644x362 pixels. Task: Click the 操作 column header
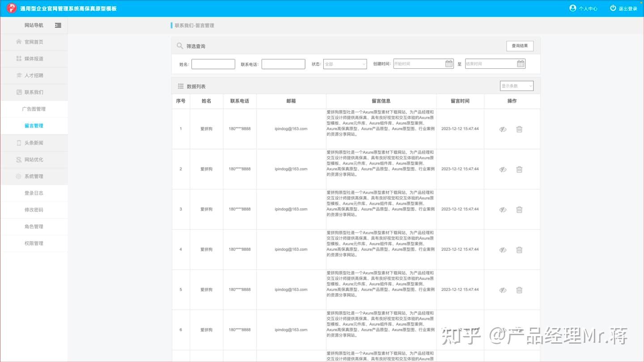pos(512,101)
